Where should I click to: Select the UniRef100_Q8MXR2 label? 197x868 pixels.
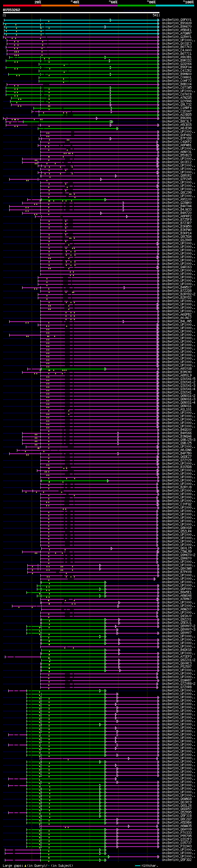176,176
